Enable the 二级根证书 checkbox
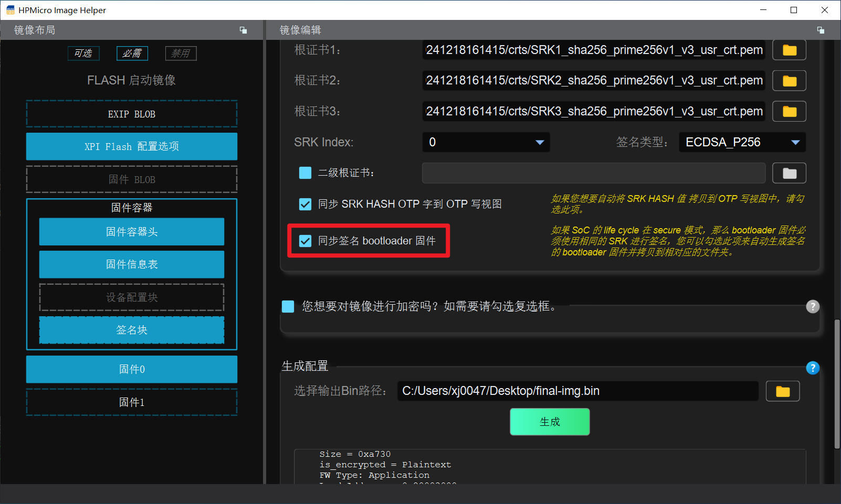The height and width of the screenshot is (504, 841). pyautogui.click(x=305, y=173)
